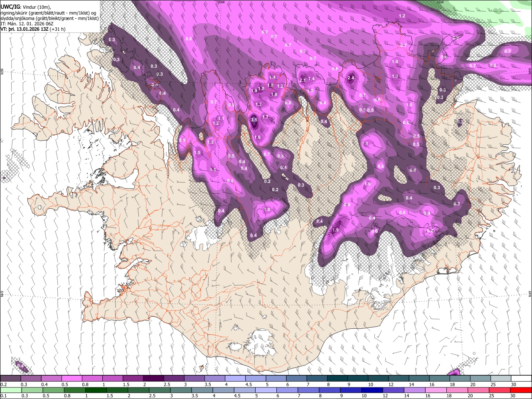
Task: Click the 15W longitude label
Action: point(441,2)
